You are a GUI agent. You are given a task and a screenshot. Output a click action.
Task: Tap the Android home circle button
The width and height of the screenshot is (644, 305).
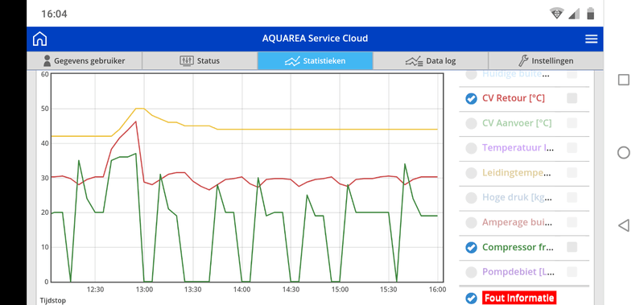pos(623,153)
